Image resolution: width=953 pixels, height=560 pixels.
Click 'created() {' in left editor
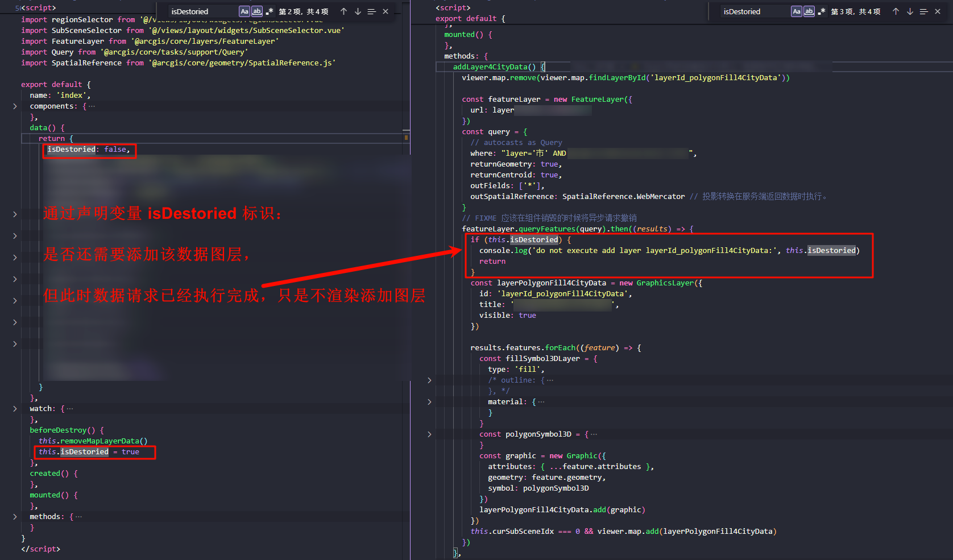(53, 474)
